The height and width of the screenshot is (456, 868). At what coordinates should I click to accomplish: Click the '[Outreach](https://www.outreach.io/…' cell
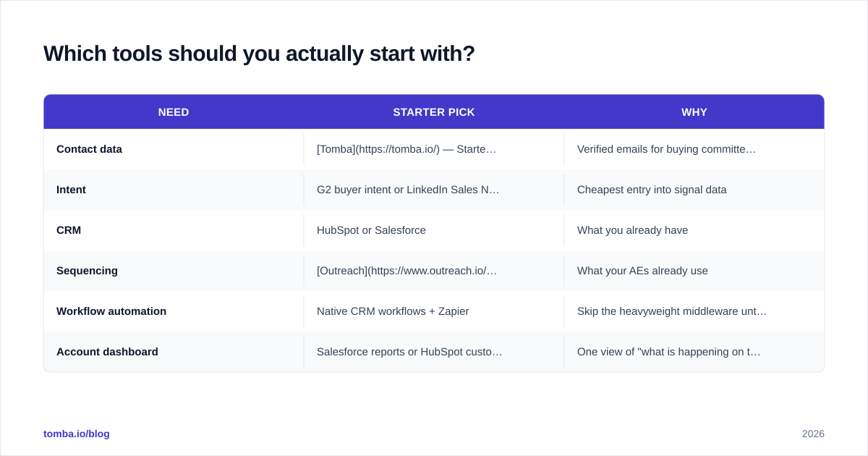tap(434, 271)
